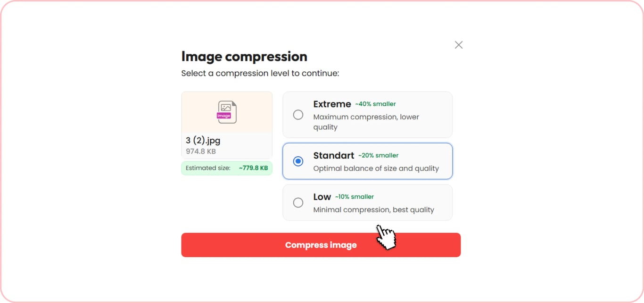Click the Estimated size ~779.8 KB value
644x303 pixels.
(253, 168)
